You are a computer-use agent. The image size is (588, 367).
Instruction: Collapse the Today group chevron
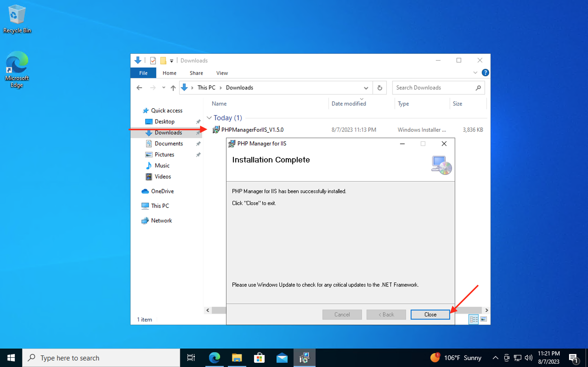209,118
